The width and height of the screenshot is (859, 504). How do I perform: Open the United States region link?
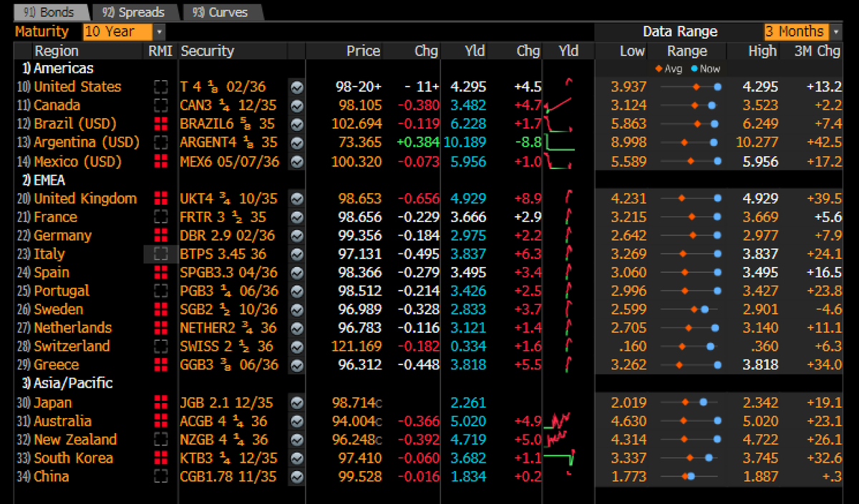tap(77, 87)
